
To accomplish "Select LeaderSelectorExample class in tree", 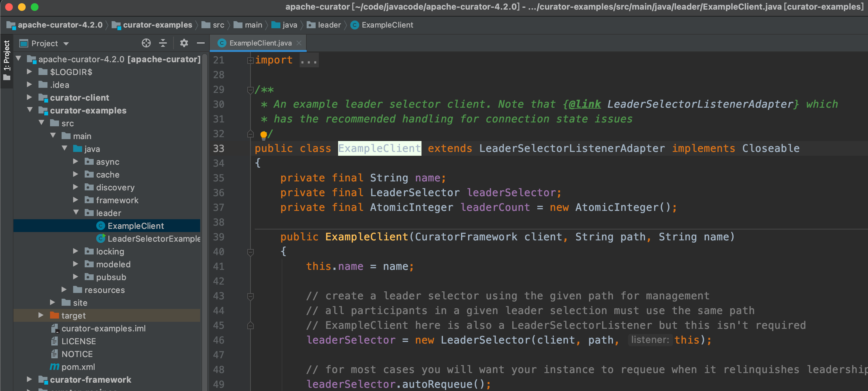I will [x=154, y=238].
